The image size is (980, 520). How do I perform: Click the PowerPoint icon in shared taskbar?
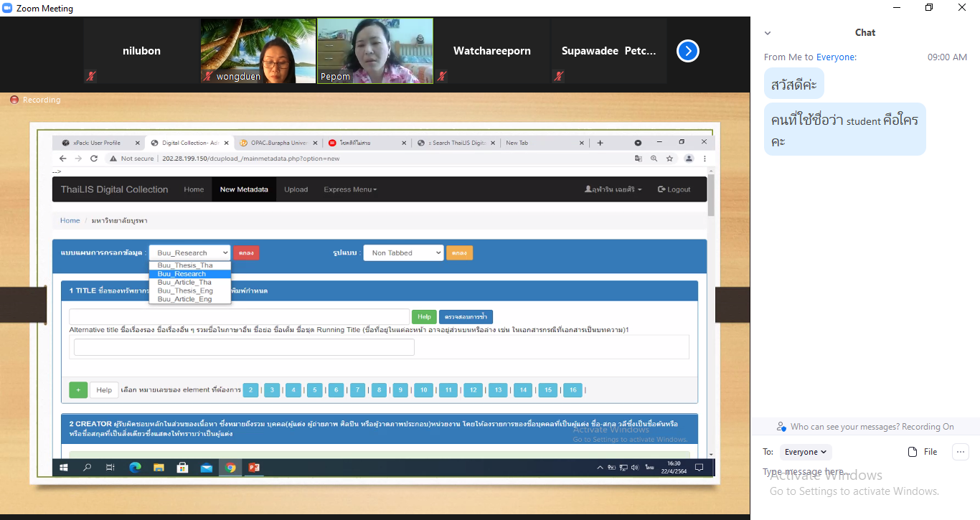point(253,468)
